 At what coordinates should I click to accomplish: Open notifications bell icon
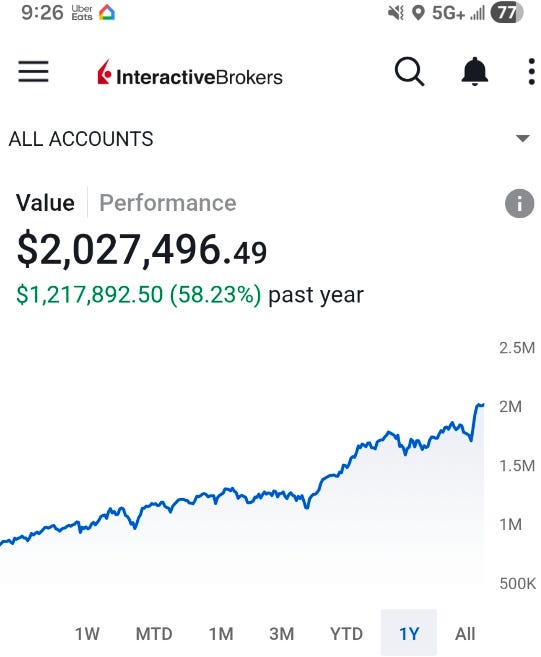click(x=474, y=72)
